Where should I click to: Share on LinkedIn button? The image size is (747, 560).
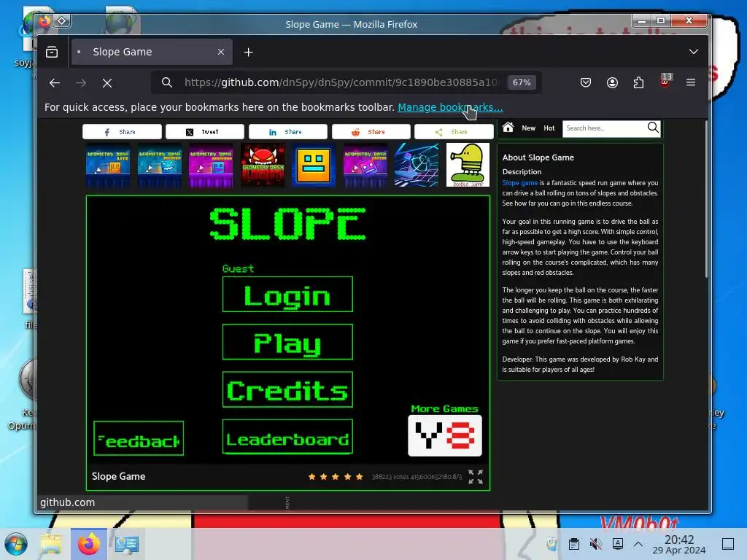(287, 132)
